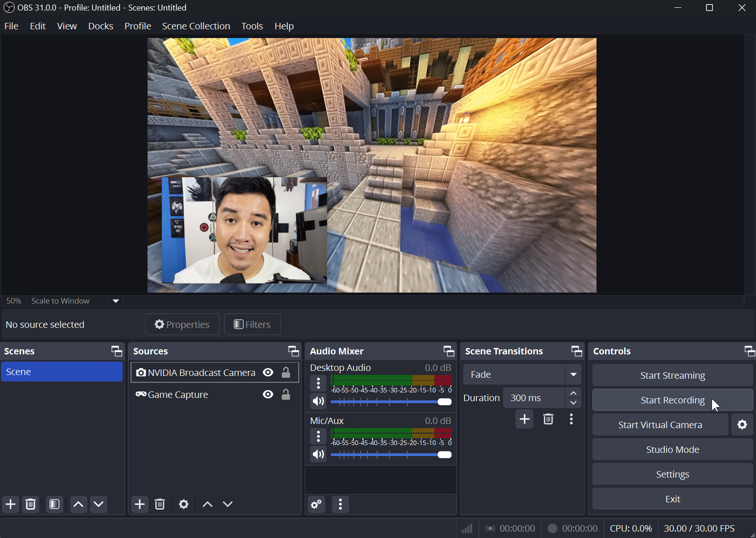Enable Studio Mode
Viewport: 756px width, 538px height.
point(672,449)
